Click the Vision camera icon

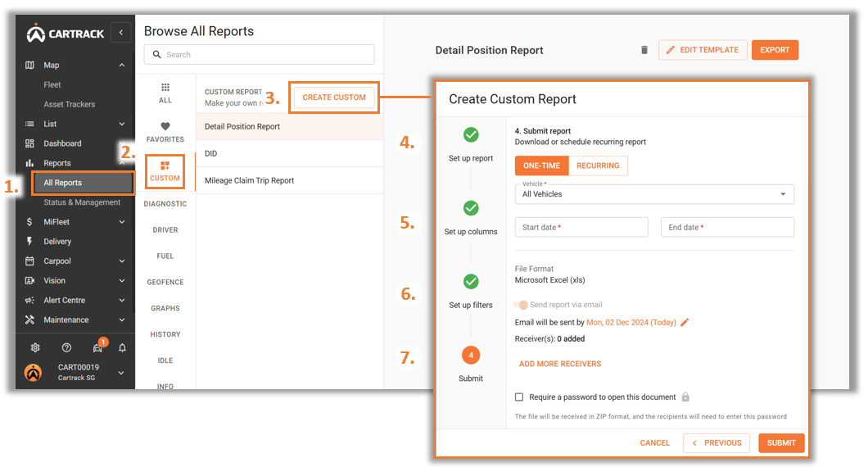click(30, 280)
